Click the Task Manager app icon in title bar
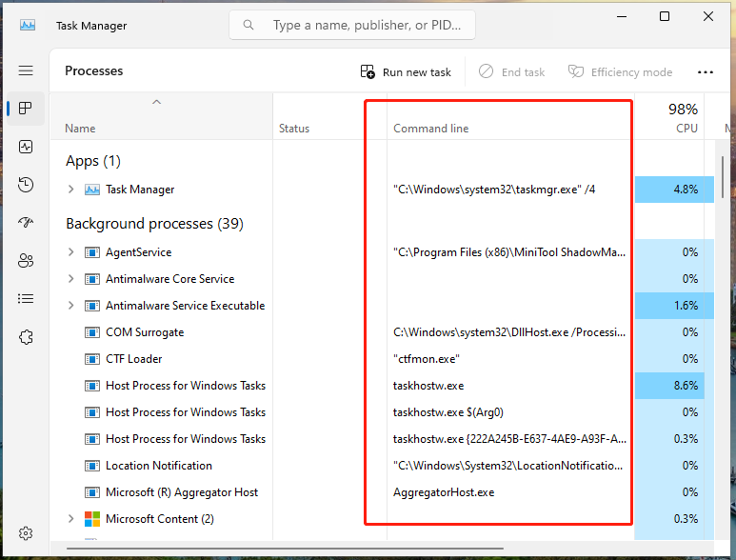 pos(28,25)
